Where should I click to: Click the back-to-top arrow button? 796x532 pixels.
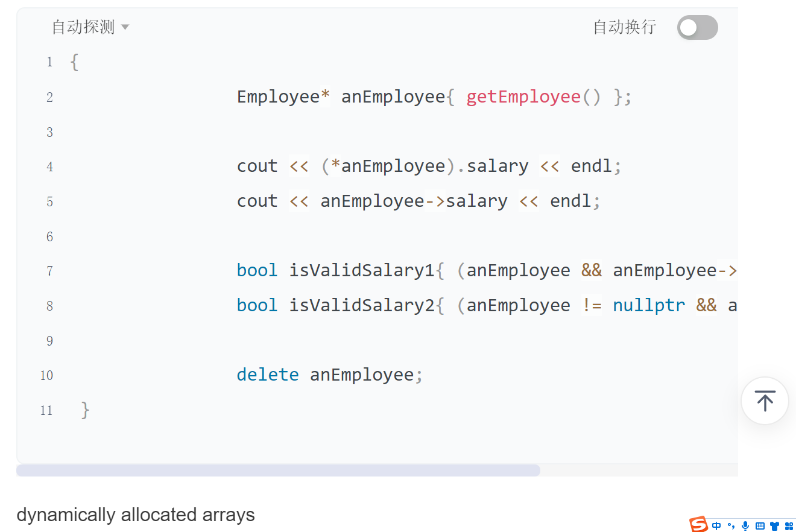(765, 401)
